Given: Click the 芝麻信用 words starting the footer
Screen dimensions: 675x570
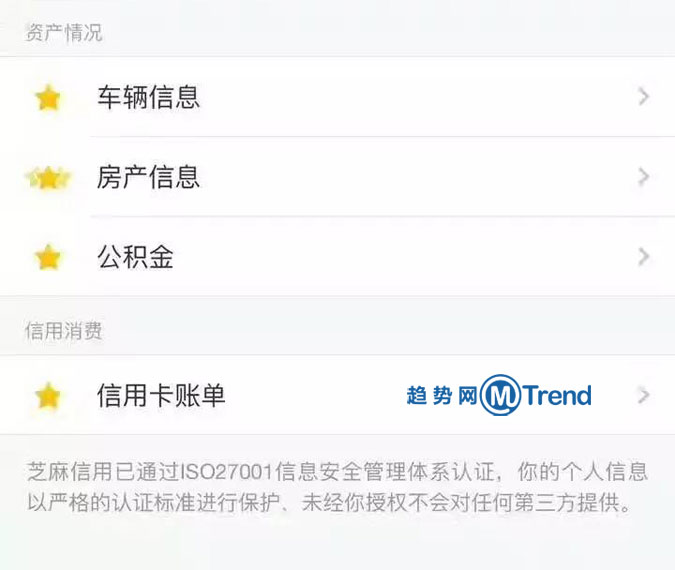Looking at the screenshot, I should (x=69, y=471).
